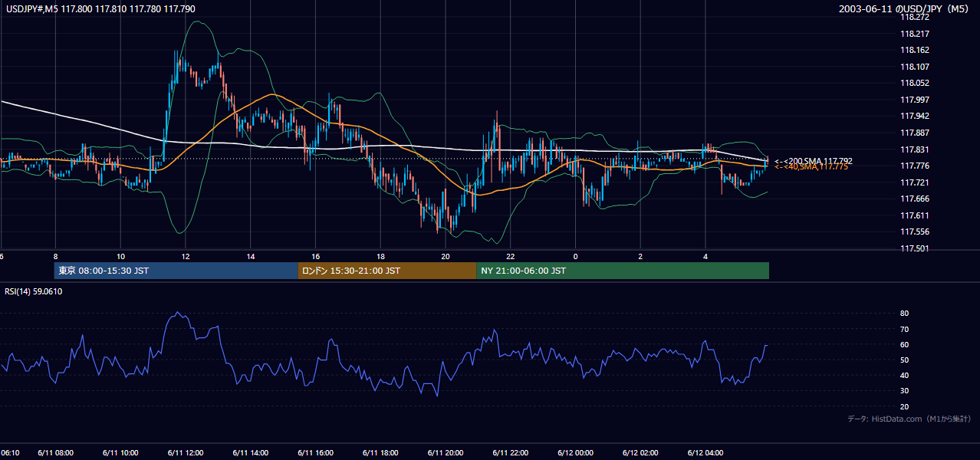The image size is (980, 460).
Task: Click hour tick 22 below price chart
Action: pyautogui.click(x=511, y=256)
